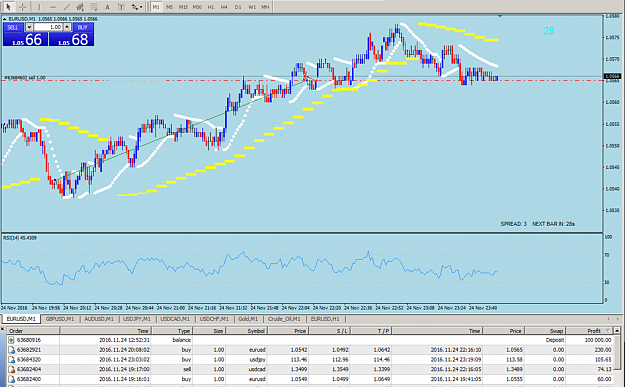Click the BUY one-click trading button
Viewport: 625px width, 387px height.
(83, 28)
